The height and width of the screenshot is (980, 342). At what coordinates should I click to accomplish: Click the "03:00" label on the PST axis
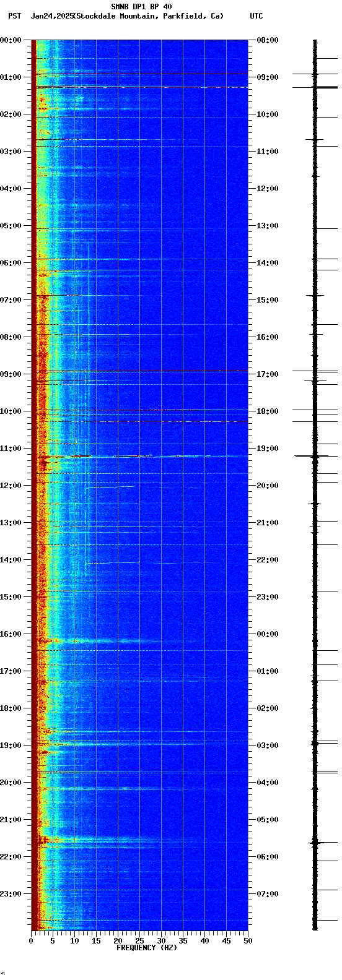pos(11,152)
